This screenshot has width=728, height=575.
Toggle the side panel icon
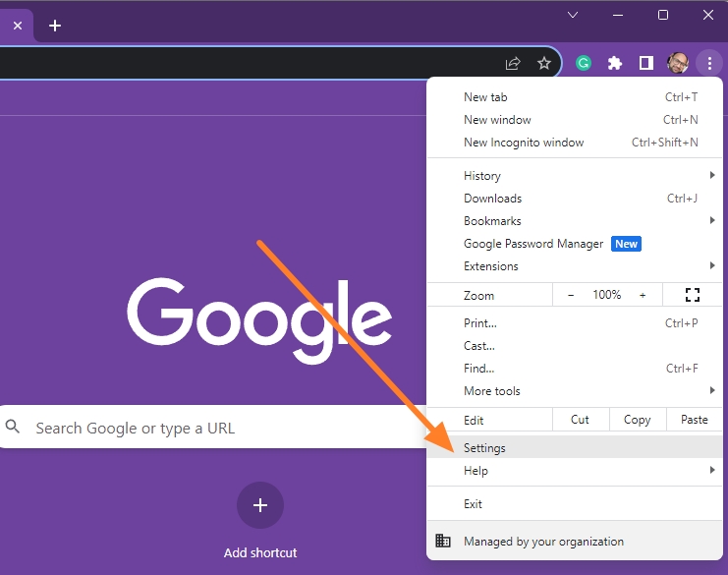coord(645,63)
